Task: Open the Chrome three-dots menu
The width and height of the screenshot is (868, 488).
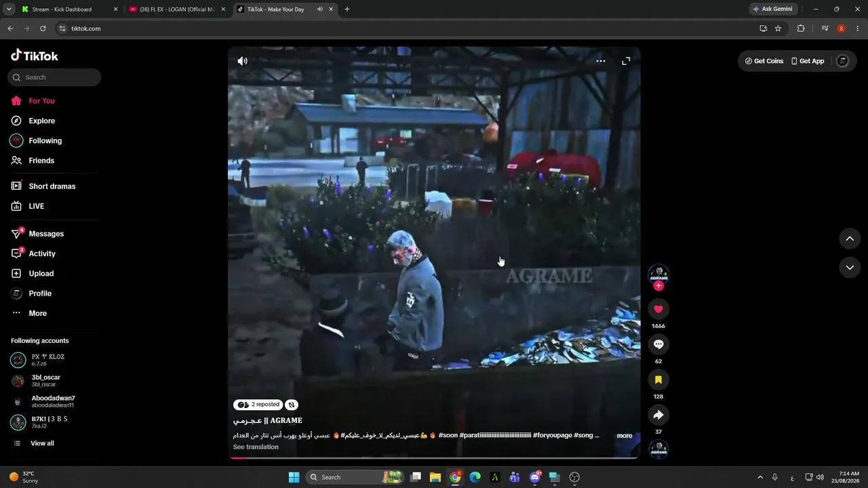Action: point(858,28)
